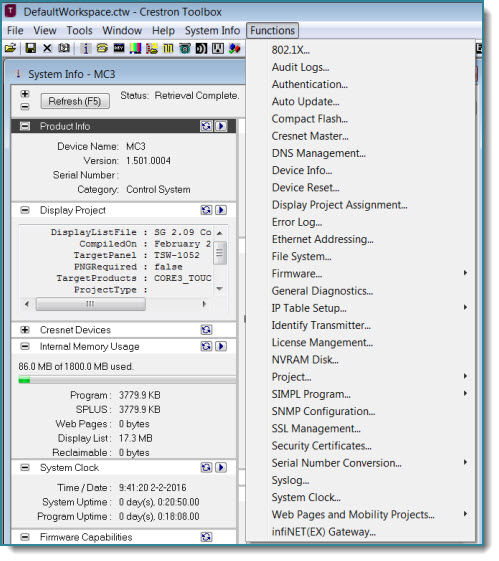The width and height of the screenshot is (499, 561).
Task: Click the horizontal scrollbar thumb in Display Project
Action: (90, 304)
